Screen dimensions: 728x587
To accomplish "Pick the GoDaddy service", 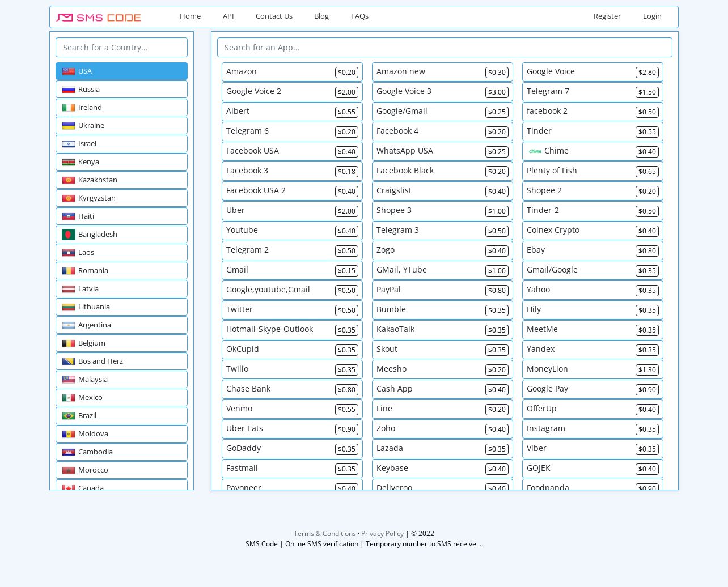I will 292,449.
